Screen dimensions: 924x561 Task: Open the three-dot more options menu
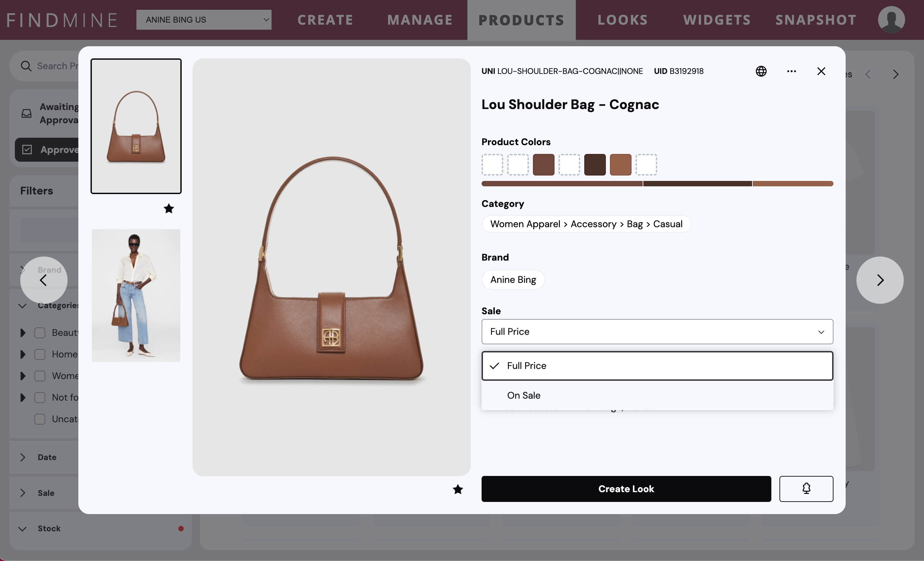(x=791, y=71)
